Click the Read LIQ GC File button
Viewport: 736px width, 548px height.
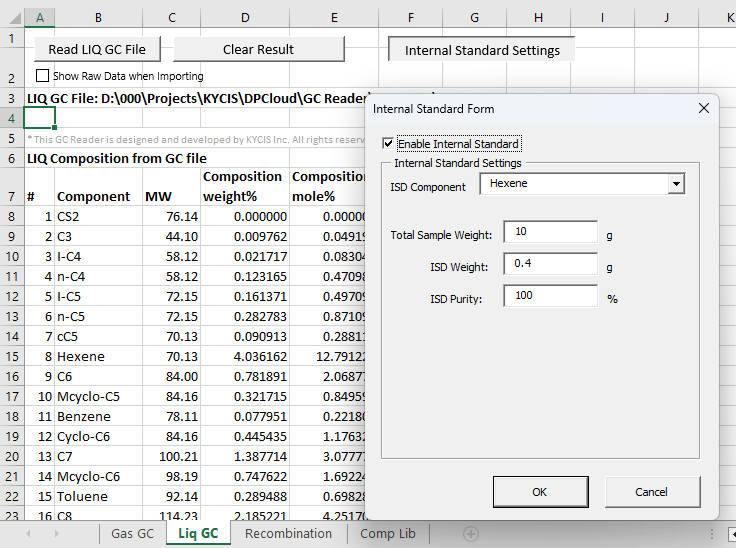click(x=98, y=49)
